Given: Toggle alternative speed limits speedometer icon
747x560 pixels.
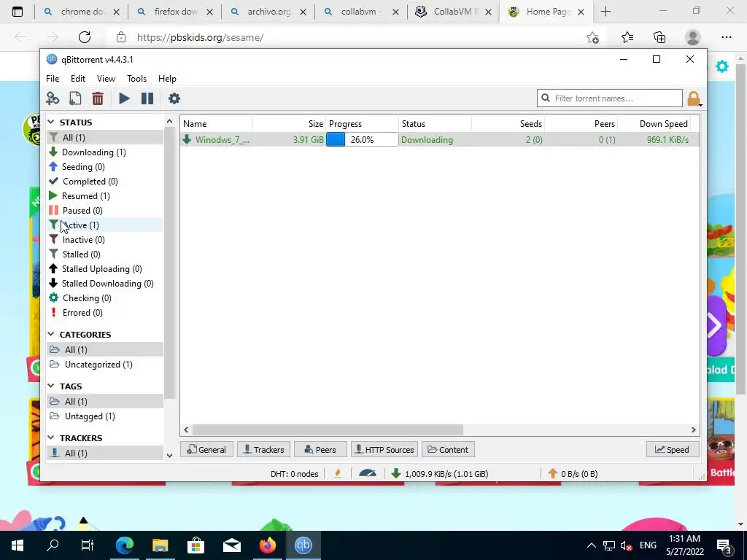Looking at the screenshot, I should [x=368, y=473].
